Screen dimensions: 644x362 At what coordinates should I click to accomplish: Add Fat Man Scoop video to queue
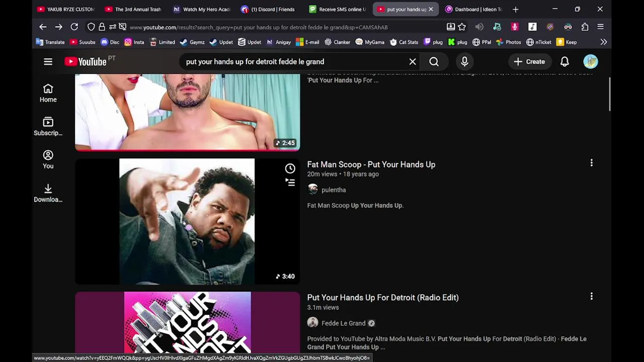(x=290, y=182)
